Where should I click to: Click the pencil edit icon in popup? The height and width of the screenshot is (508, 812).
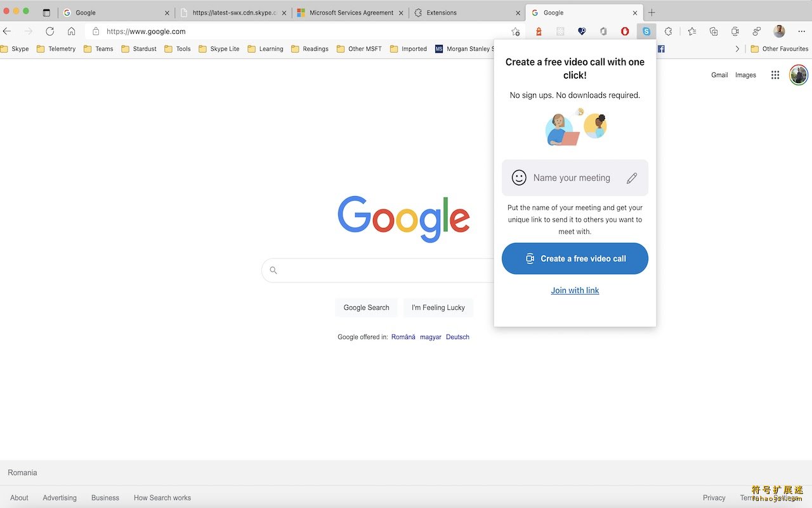632,178
